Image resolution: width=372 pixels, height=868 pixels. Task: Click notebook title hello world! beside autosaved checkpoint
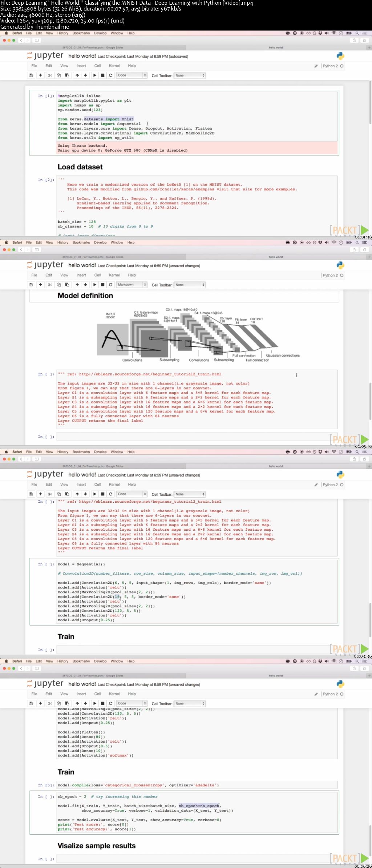pyautogui.click(x=82, y=56)
